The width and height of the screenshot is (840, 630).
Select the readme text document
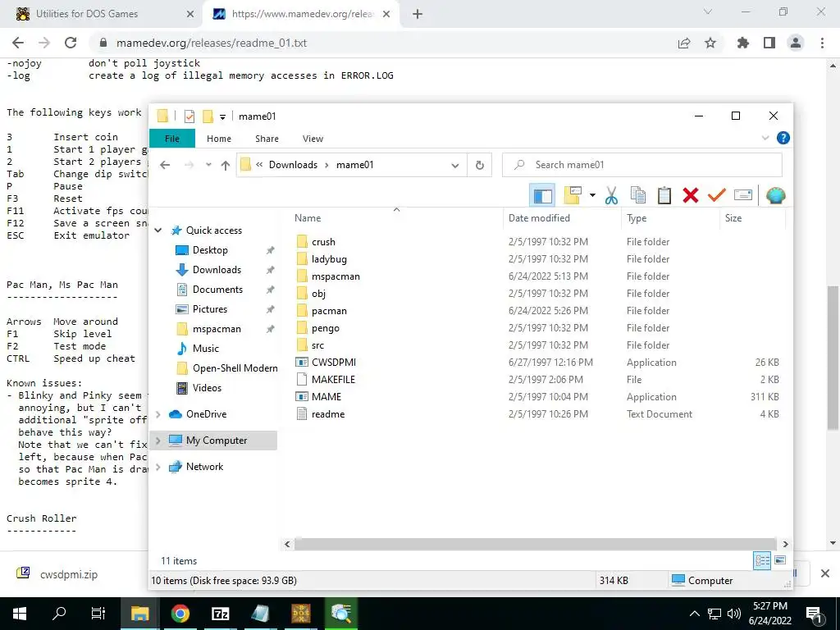click(x=328, y=414)
